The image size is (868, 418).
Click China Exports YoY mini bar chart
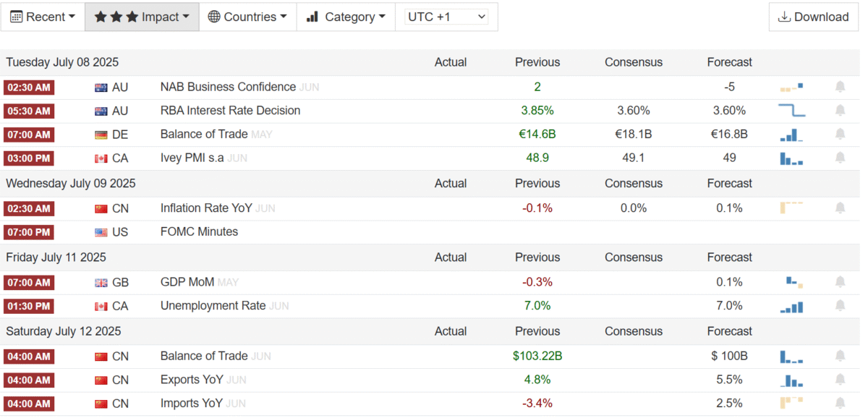tap(791, 380)
